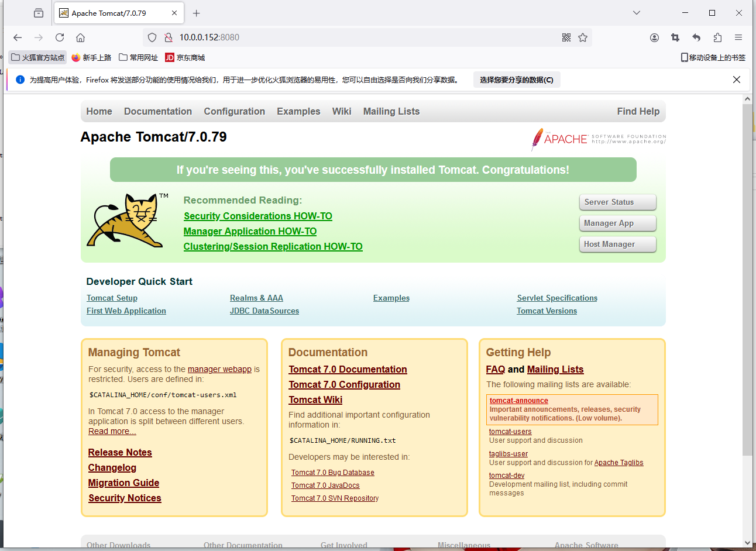Select Home in the Tomcat navigation bar

pos(99,111)
